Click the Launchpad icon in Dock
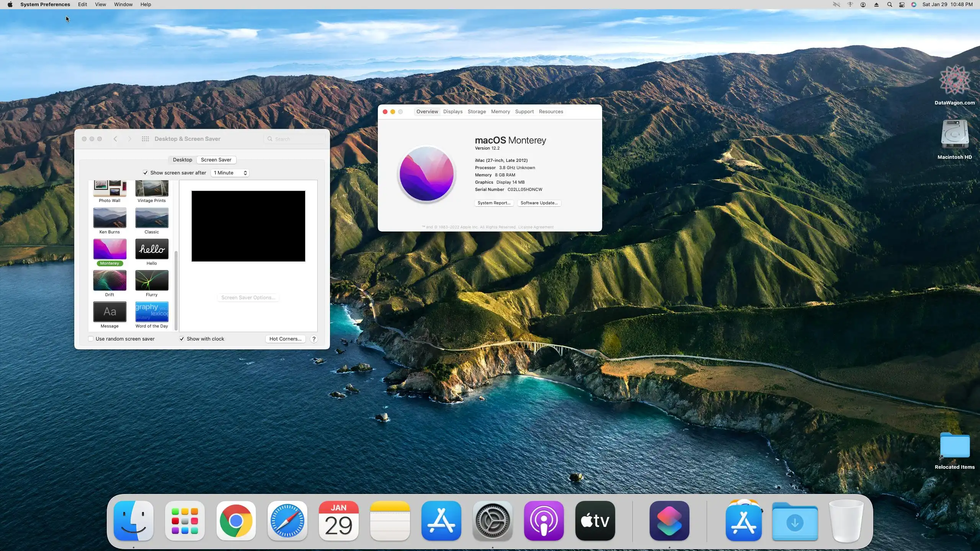The image size is (980, 551). pyautogui.click(x=185, y=520)
